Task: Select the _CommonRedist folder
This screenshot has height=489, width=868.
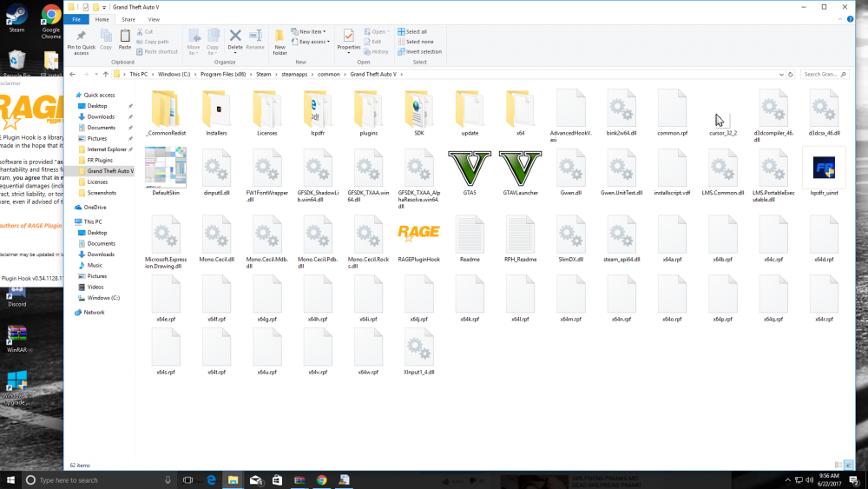Action: coord(166,109)
